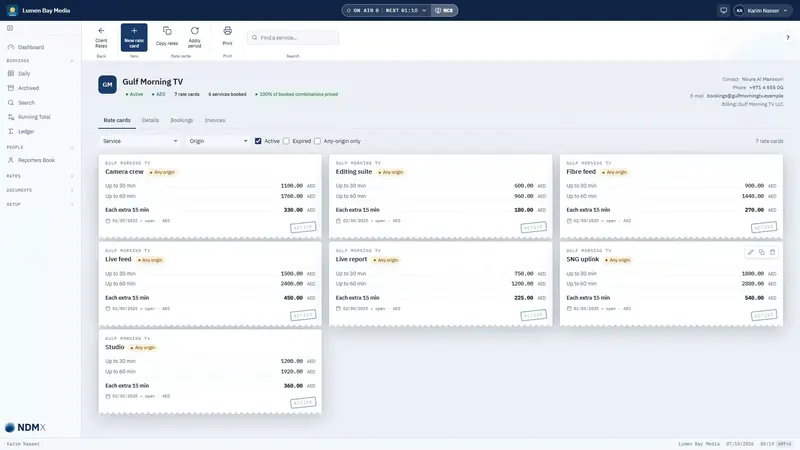
Task: Edit the SNG uplink rate card
Action: coord(751,252)
